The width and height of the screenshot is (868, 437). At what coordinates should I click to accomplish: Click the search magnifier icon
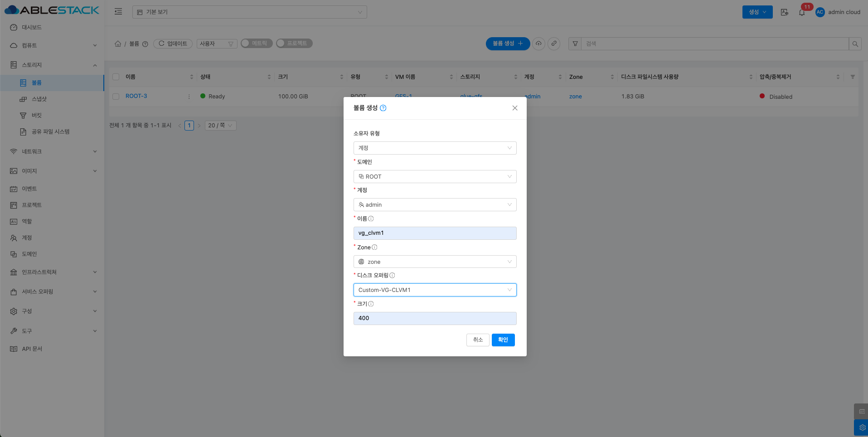coord(855,44)
